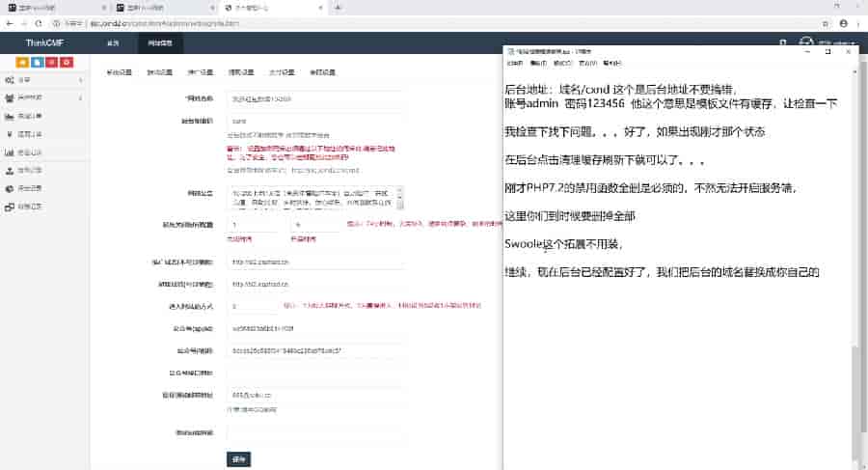868x470 pixels.
Task: Reload the page with the refresh icon
Action: (x=39, y=23)
